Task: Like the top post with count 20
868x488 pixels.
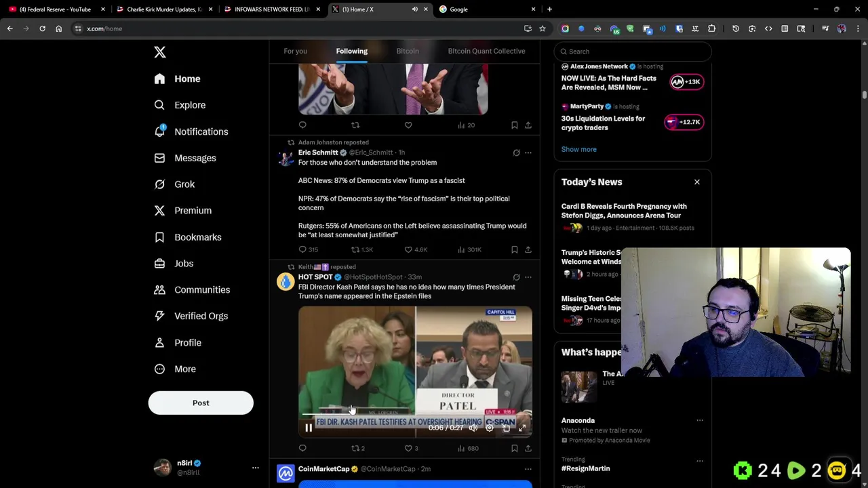Action: [408, 125]
